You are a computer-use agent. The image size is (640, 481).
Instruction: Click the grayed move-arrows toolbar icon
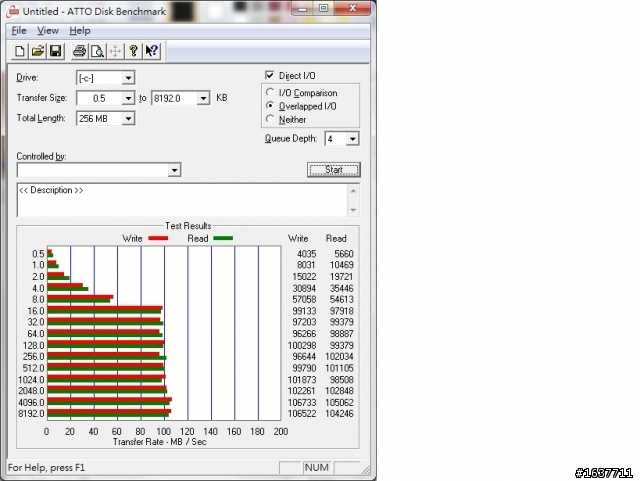click(116, 51)
